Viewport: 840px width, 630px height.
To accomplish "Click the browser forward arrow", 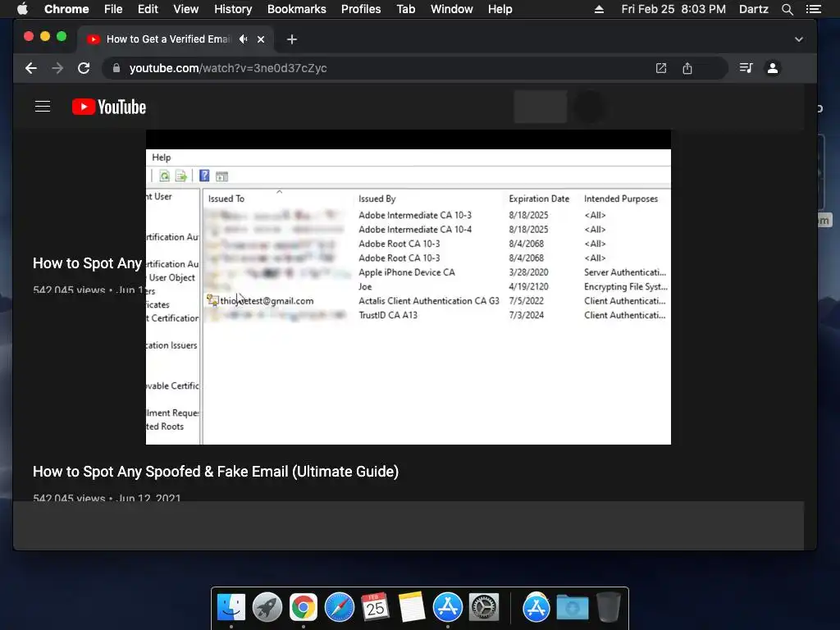I will click(x=57, y=68).
